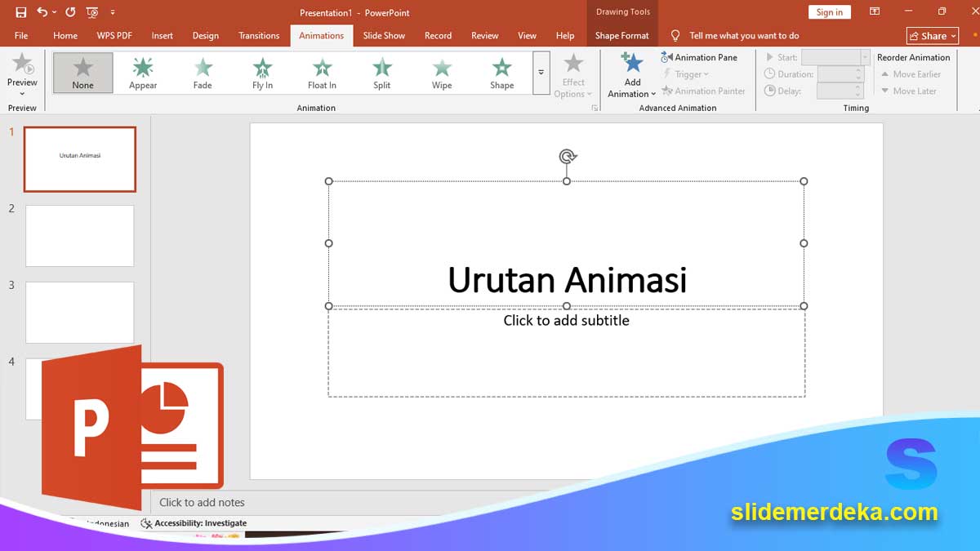Open the WPS PDF tab

pos(114,35)
